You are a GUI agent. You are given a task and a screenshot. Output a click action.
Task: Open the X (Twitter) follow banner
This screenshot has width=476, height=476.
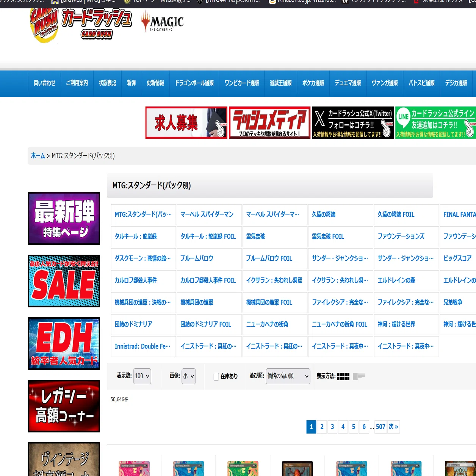tap(353, 122)
